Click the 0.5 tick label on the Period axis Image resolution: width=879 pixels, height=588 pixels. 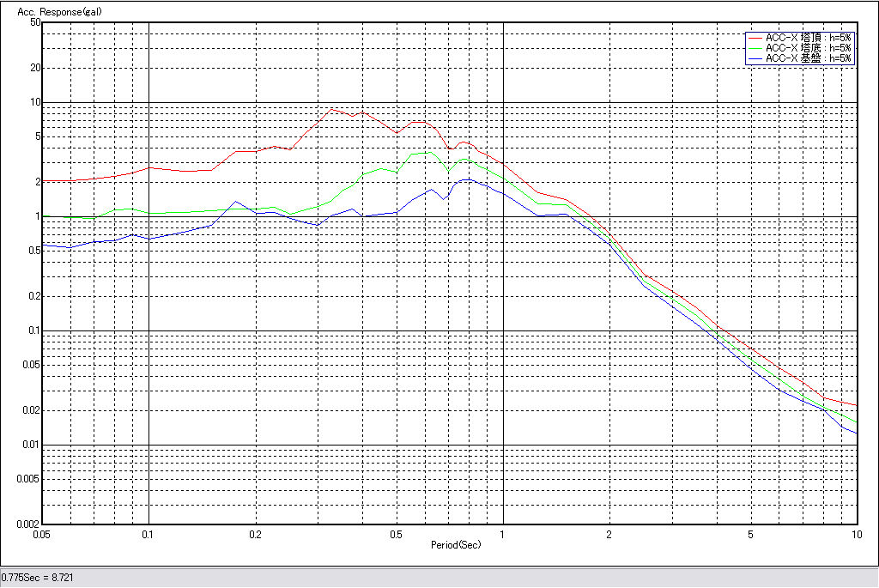(x=396, y=534)
